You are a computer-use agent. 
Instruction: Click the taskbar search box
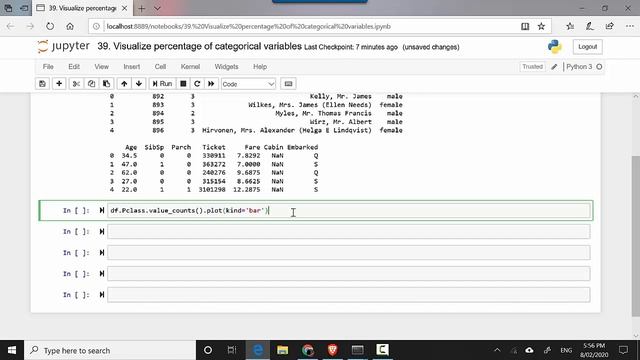pos(110,350)
